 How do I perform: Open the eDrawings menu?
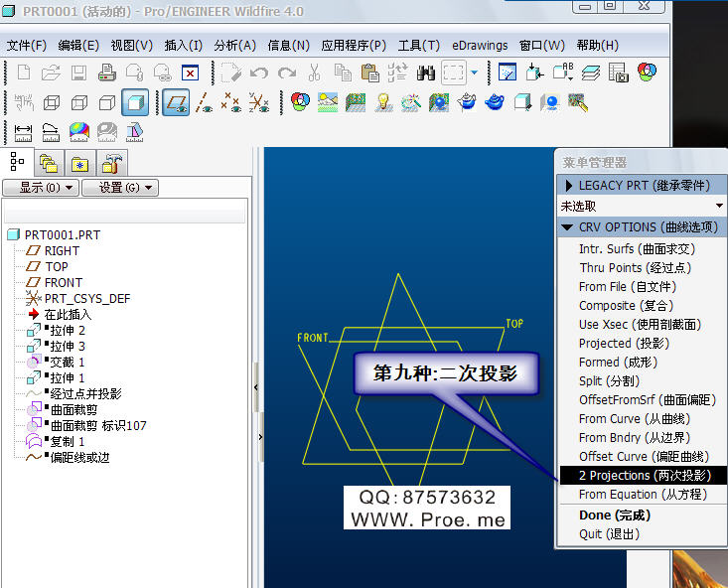tap(480, 46)
